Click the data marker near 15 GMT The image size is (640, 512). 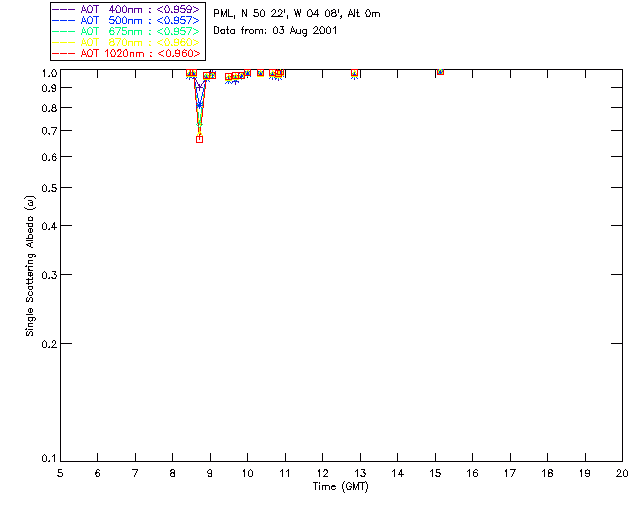440,72
